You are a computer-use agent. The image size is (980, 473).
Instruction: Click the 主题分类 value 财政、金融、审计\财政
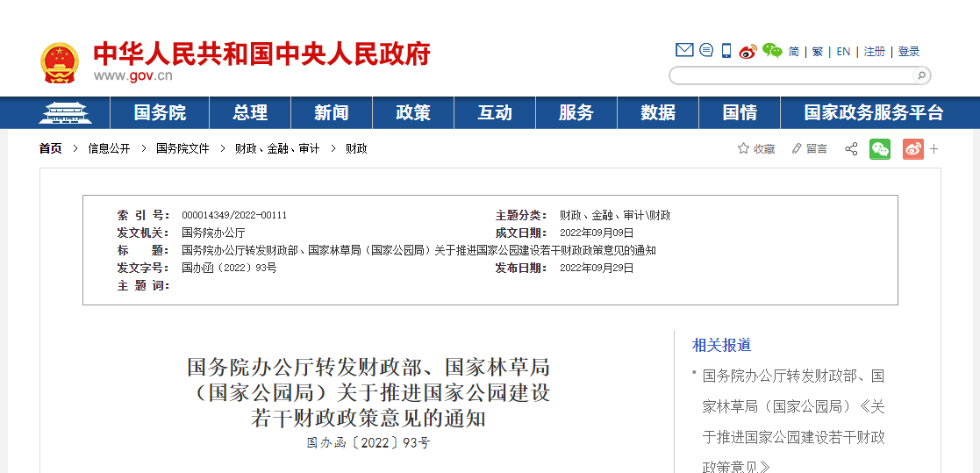coord(615,215)
